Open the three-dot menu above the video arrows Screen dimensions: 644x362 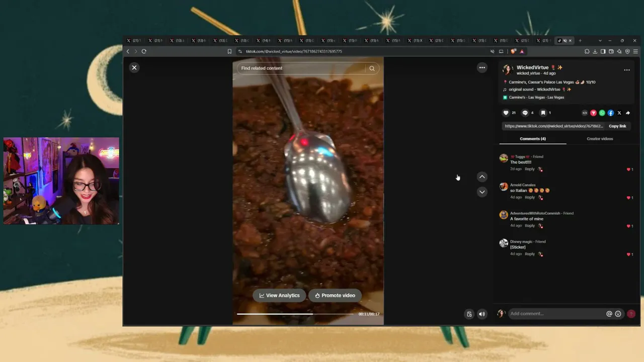(482, 67)
